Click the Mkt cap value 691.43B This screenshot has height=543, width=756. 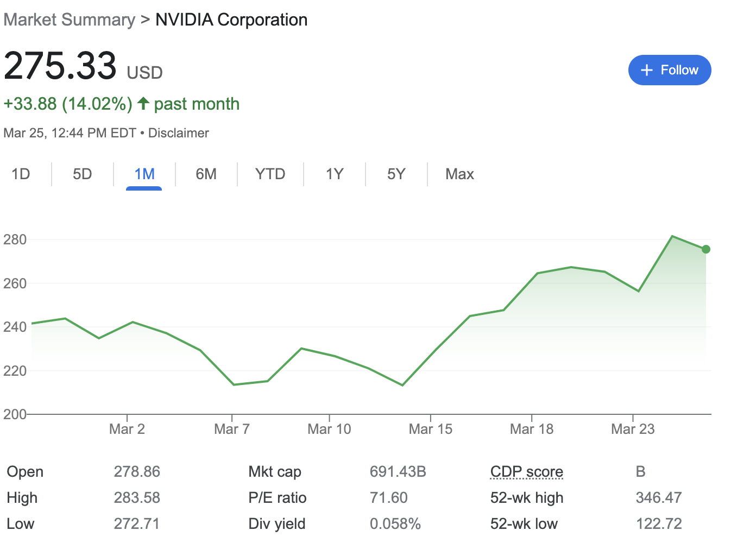coord(398,471)
